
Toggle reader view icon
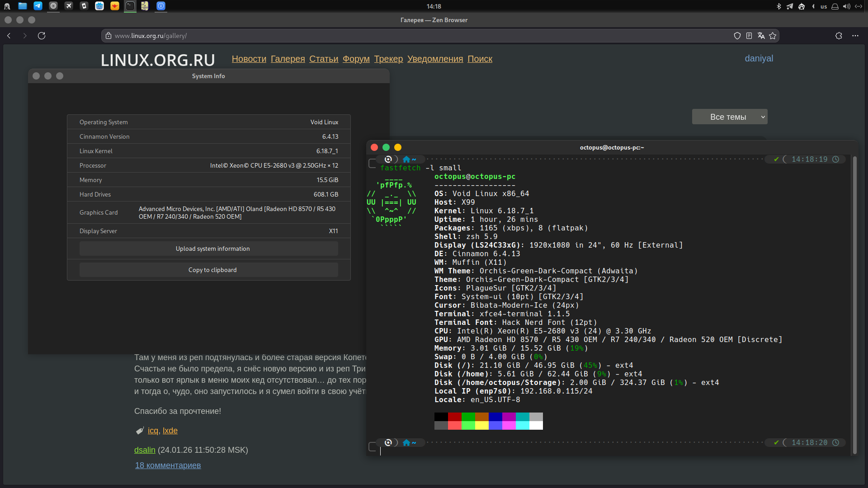click(749, 36)
